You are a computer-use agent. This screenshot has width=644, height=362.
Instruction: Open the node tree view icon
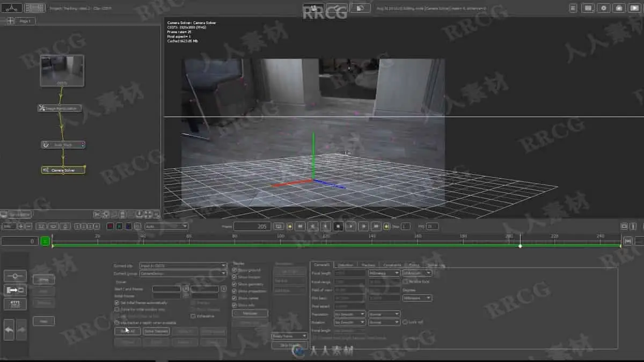(x=12, y=8)
